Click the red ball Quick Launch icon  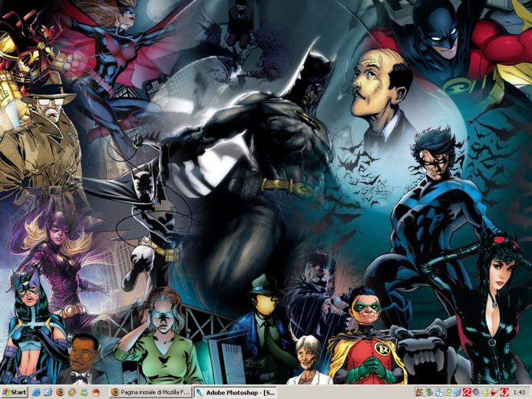(96, 393)
